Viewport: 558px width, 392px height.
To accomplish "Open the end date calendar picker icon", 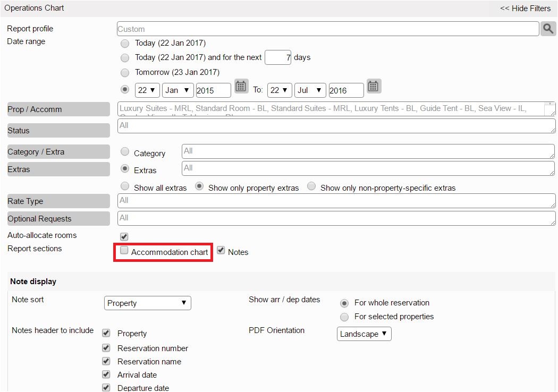I will [x=373, y=86].
